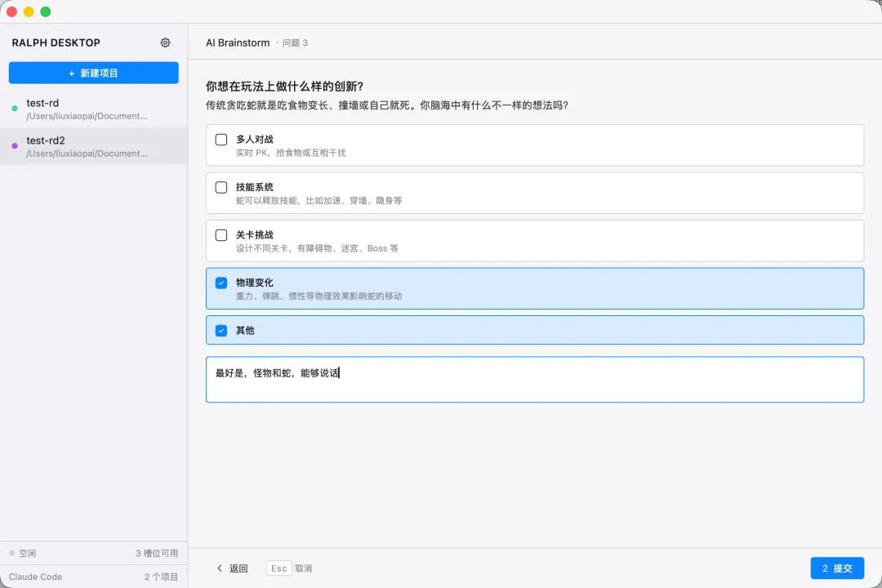Click the AI Brainstorm header title
The width and height of the screenshot is (882, 588).
point(238,42)
